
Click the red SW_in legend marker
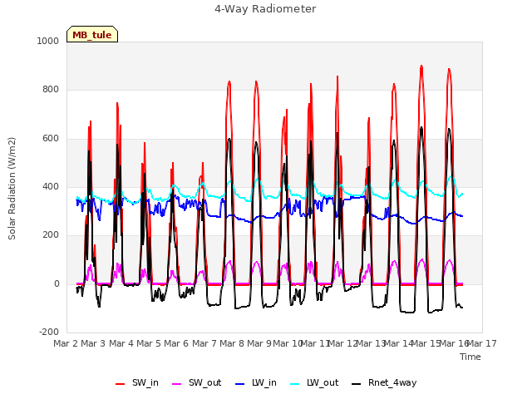click(x=120, y=384)
